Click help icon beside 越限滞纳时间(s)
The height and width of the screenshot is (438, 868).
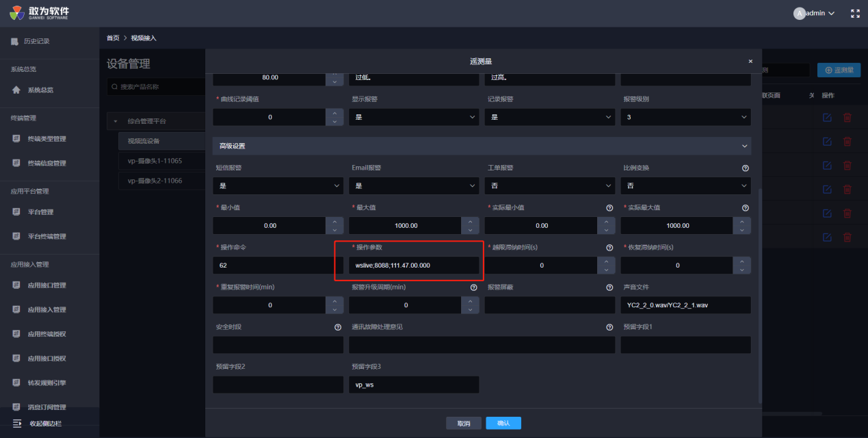[609, 247]
